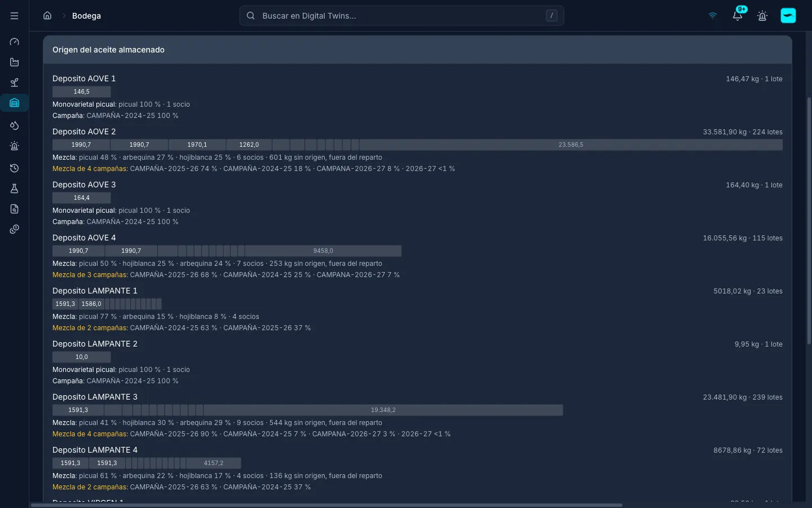812x508 pixels.
Task: Go to home via breadcrumb house icon
Action: (x=47, y=16)
